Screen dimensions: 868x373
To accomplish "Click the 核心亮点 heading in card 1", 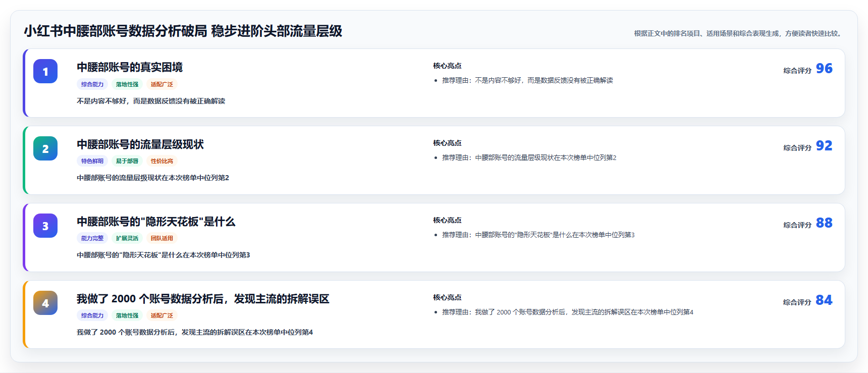I will tap(447, 66).
